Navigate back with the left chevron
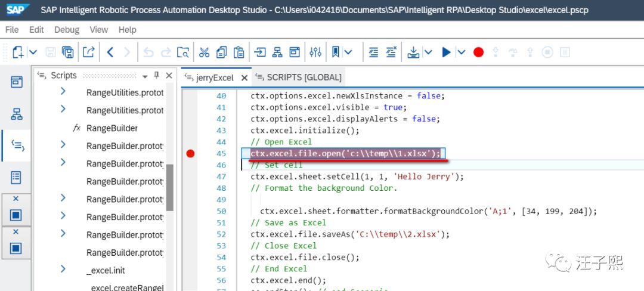The image size is (644, 291). tap(110, 52)
